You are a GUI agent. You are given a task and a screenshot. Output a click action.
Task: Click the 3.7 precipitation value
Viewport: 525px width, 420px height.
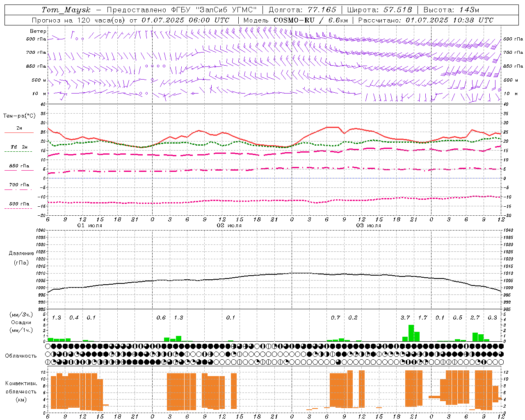pyautogui.click(x=405, y=317)
